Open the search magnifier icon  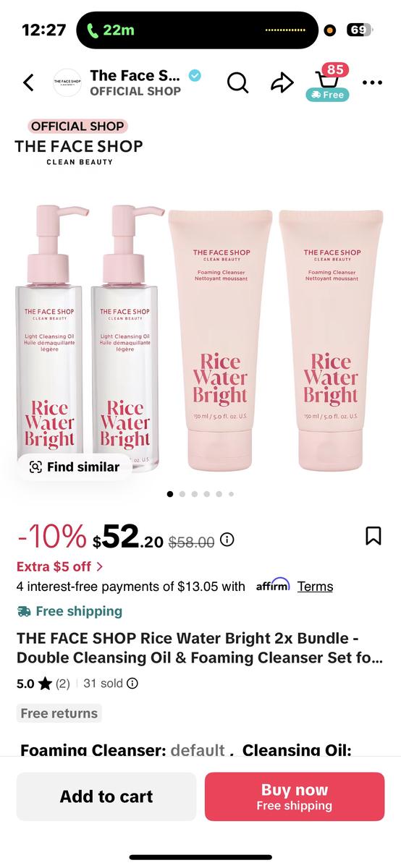pyautogui.click(x=237, y=82)
